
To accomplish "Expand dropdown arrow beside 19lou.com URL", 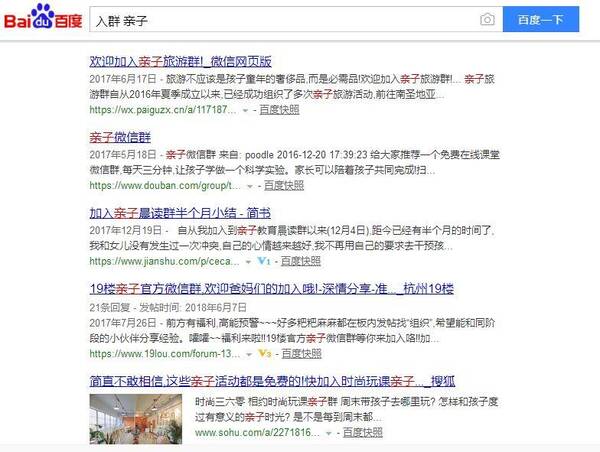I will (249, 354).
